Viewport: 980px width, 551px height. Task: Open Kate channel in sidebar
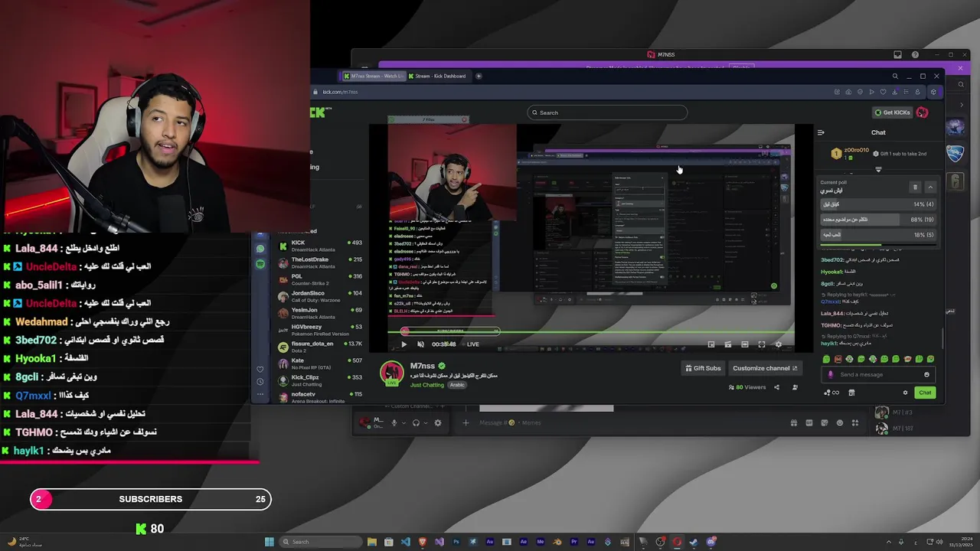319,364
